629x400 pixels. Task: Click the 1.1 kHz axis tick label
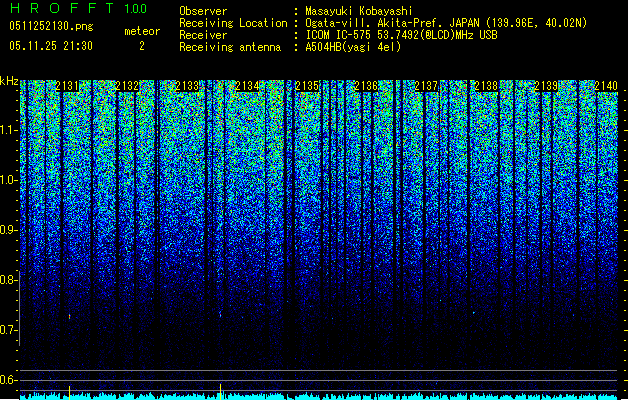9,130
